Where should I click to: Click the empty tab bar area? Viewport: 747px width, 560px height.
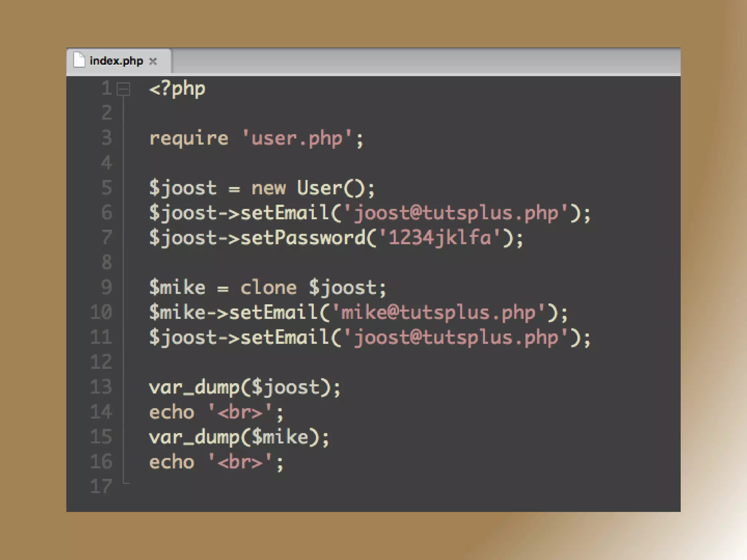click(x=423, y=61)
